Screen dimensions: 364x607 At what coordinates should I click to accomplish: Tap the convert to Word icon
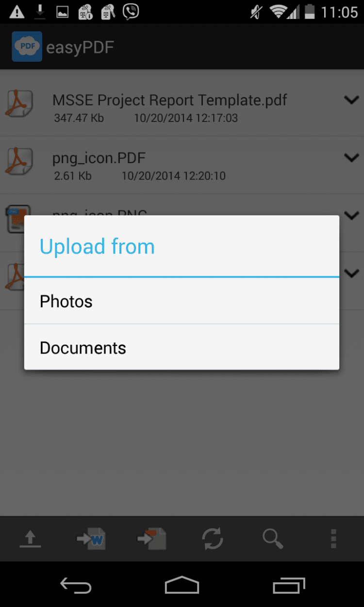91,539
